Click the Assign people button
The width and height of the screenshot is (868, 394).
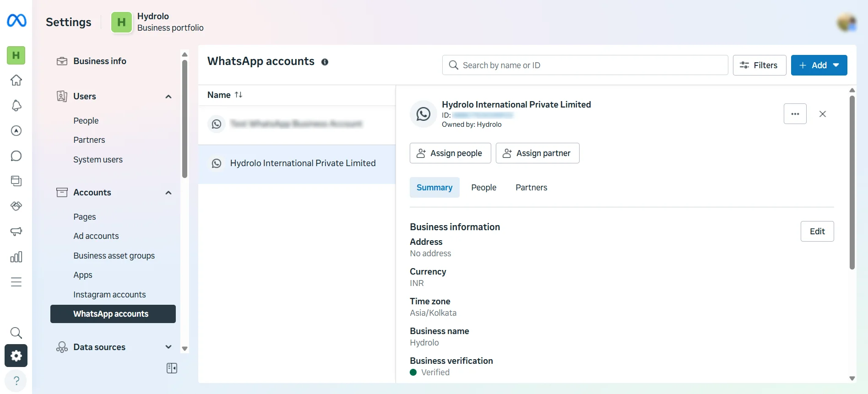[450, 153]
